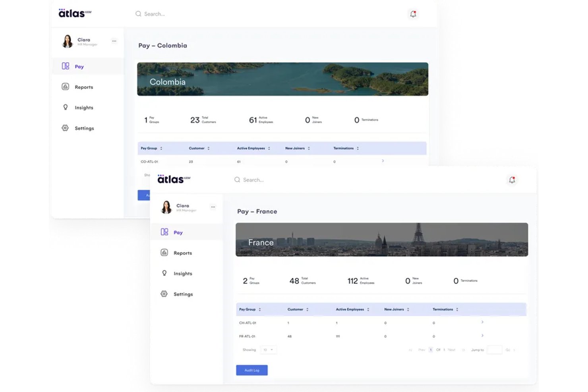Click the Jump to page input box
Screen dimensions: 588x392
495,350
